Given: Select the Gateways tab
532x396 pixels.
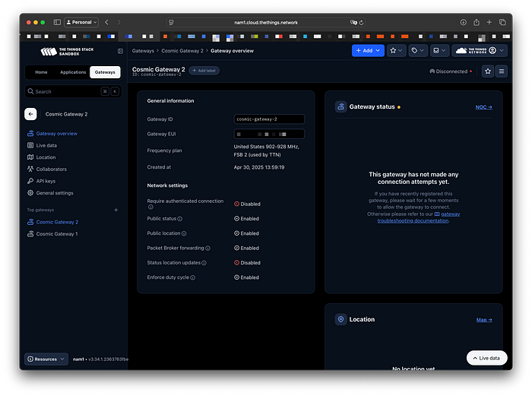Looking at the screenshot, I should (x=105, y=72).
